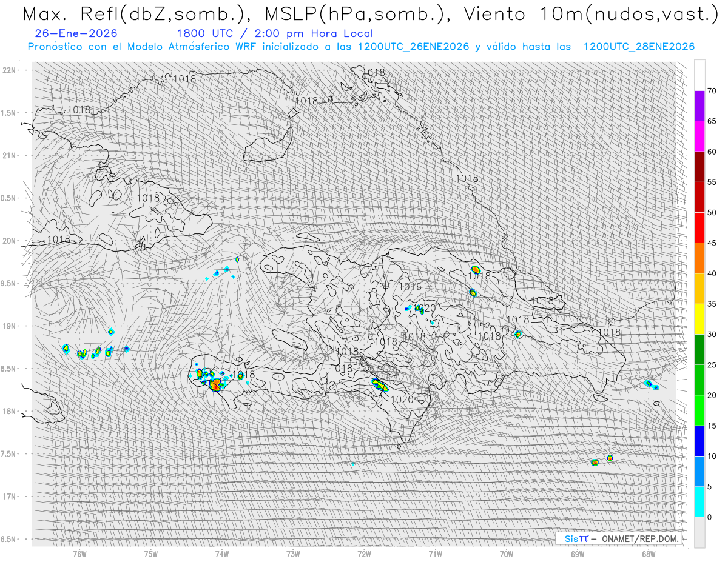728x562 pixels.
Task: Select the date text "26-Ene-2026"
Action: tap(76, 33)
